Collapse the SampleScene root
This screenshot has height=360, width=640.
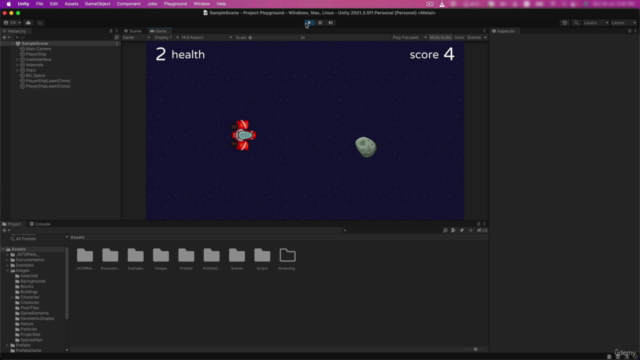point(13,43)
